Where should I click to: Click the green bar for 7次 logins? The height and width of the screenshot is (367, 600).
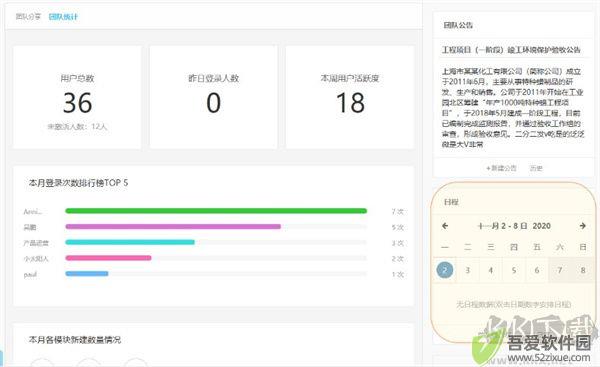click(x=216, y=211)
